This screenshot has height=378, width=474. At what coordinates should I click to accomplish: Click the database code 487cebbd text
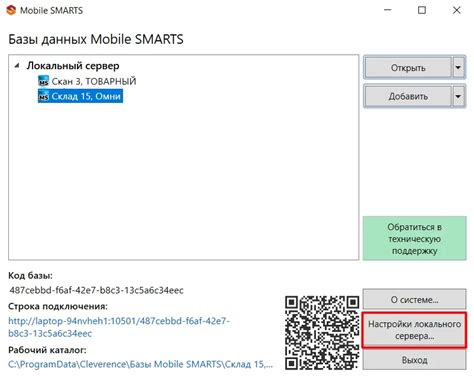pyautogui.click(x=96, y=290)
